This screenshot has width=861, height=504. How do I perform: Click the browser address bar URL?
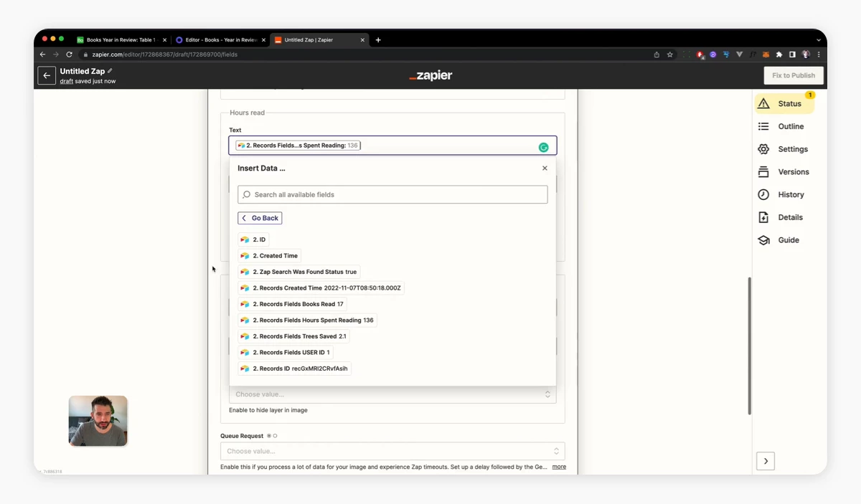pyautogui.click(x=165, y=54)
